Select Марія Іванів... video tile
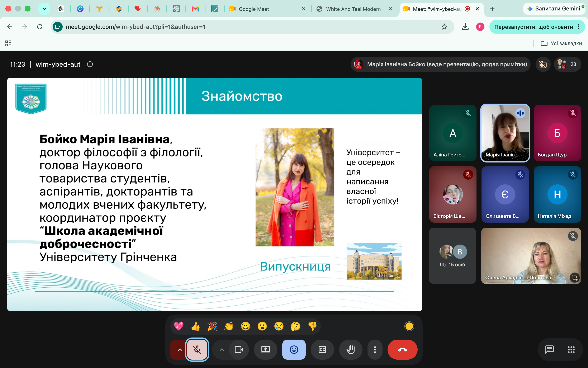The width and height of the screenshot is (588, 368). pyautogui.click(x=505, y=133)
